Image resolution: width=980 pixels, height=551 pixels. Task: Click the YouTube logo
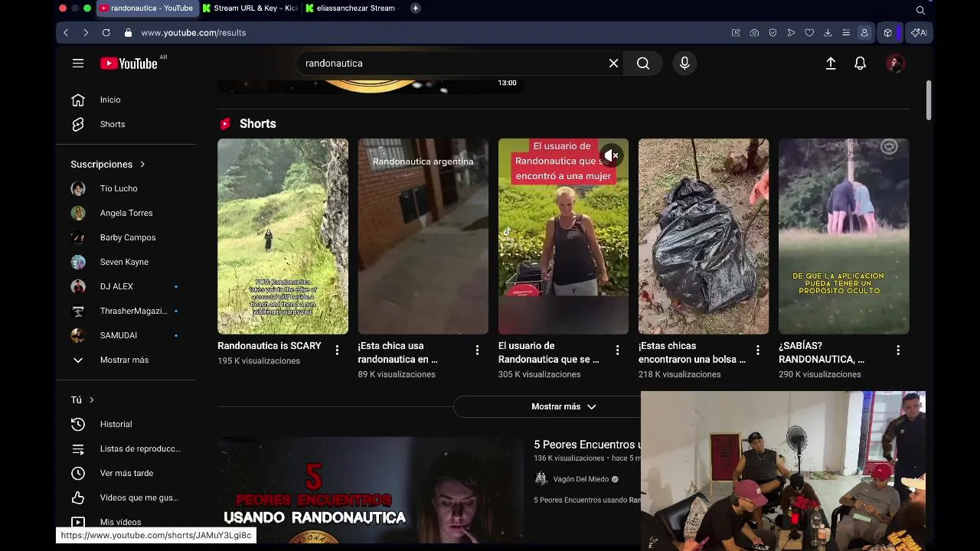pos(129,64)
